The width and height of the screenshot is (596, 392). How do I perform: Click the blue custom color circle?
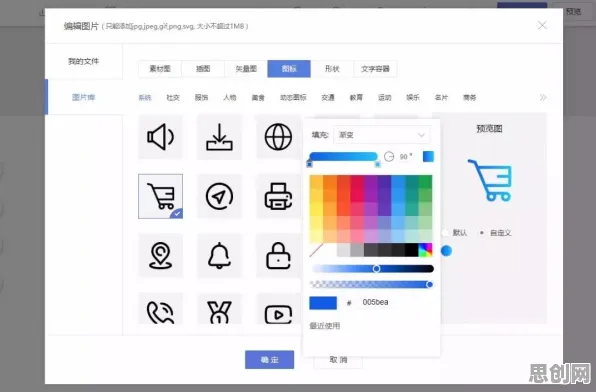[x=446, y=251]
